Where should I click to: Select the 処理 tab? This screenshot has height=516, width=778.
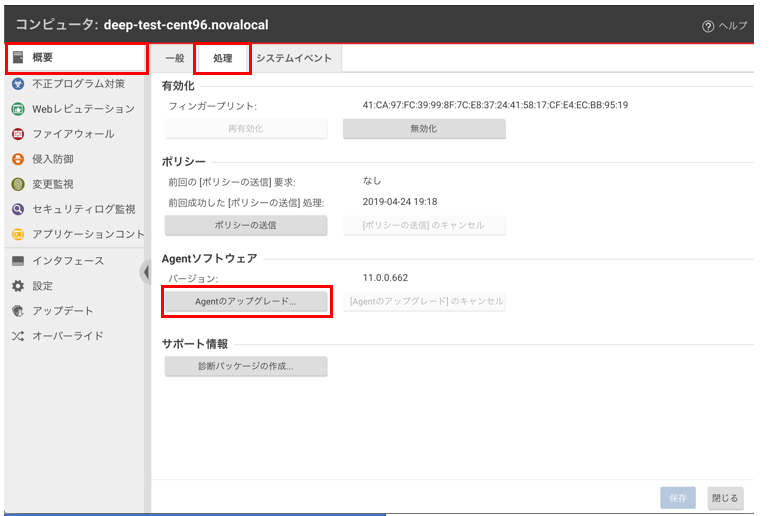click(223, 59)
